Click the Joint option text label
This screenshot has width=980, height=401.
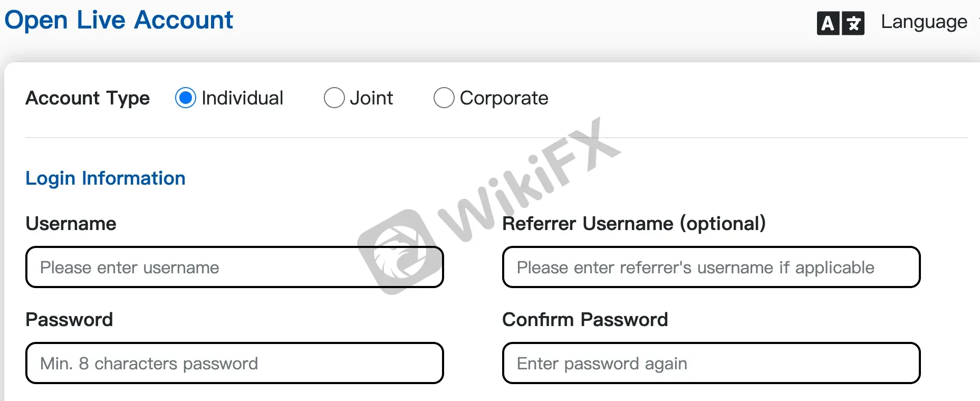click(371, 98)
